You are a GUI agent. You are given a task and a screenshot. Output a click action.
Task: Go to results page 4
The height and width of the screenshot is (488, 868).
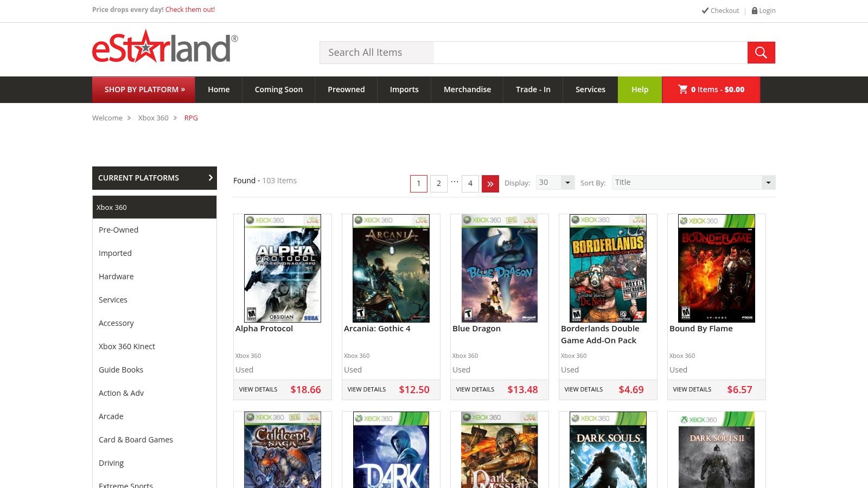click(470, 184)
